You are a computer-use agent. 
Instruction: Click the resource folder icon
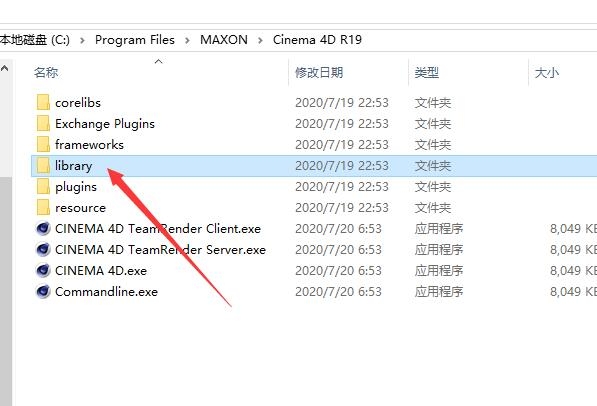pos(43,208)
